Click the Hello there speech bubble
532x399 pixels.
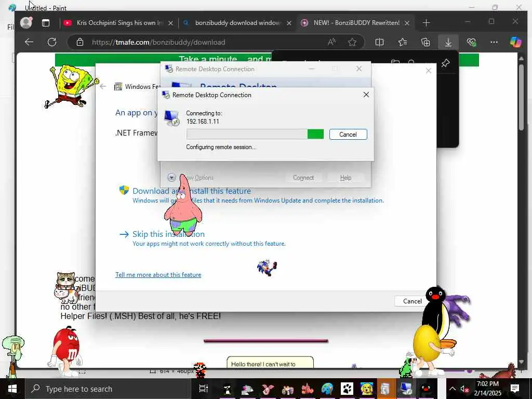pyautogui.click(x=270, y=362)
